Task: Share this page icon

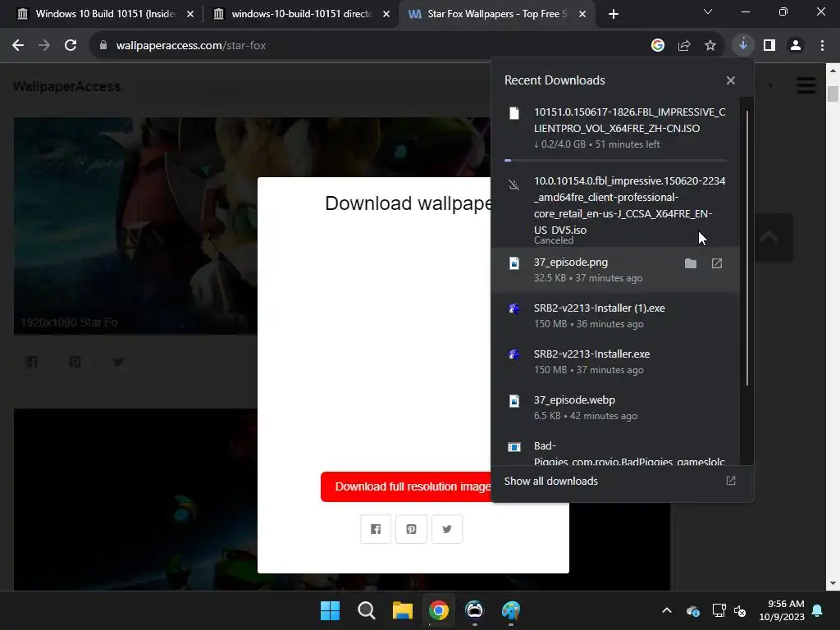Action: coord(684,46)
